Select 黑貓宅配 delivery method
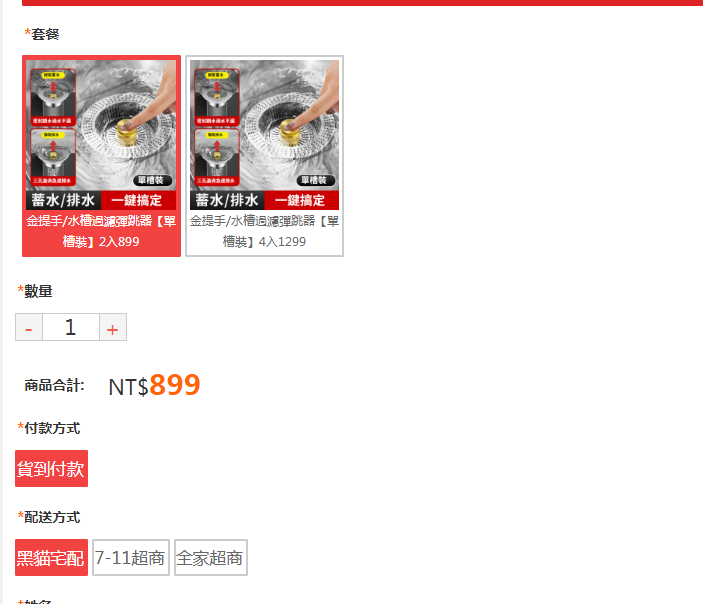Image resolution: width=703 pixels, height=604 pixels. (x=52, y=557)
